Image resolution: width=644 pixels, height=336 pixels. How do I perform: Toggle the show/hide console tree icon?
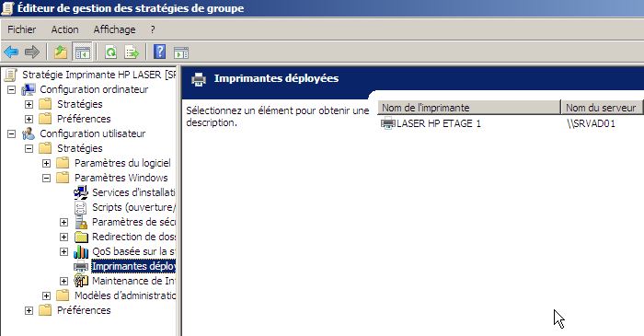(x=82, y=52)
